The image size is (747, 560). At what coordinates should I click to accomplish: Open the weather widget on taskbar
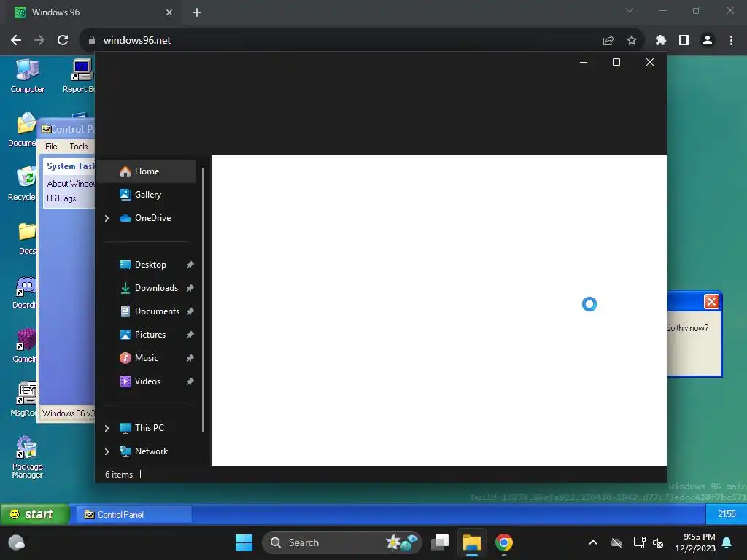pos(16,542)
